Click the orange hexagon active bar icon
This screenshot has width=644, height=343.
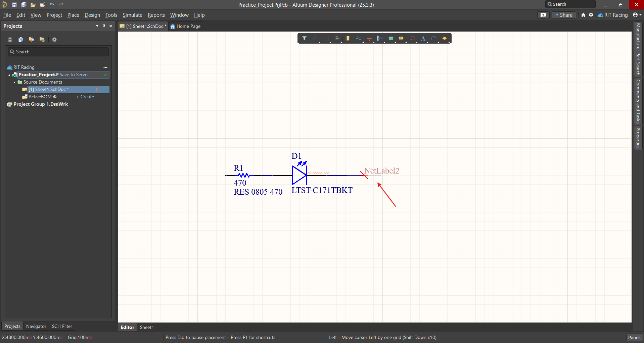pos(445,38)
